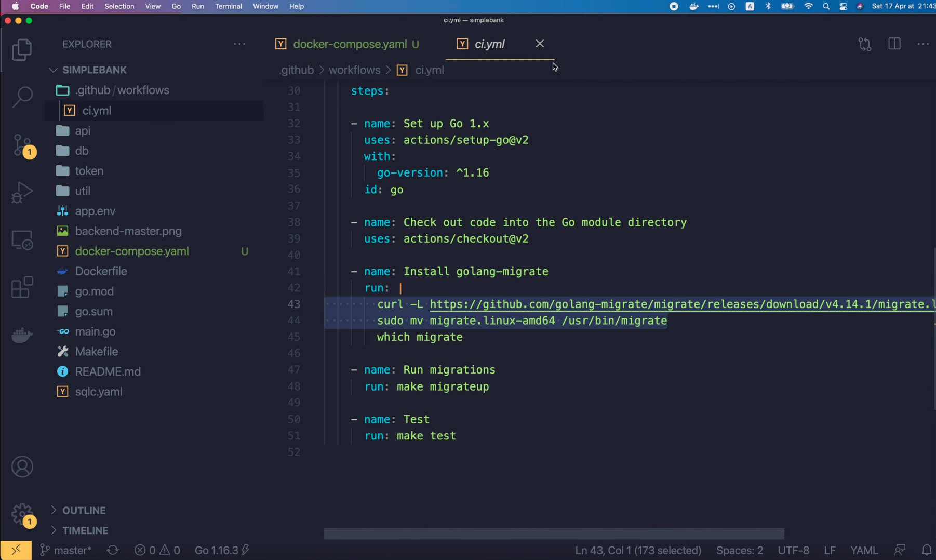The height and width of the screenshot is (560, 936).
Task: Expand the api folder
Action: coord(83,130)
